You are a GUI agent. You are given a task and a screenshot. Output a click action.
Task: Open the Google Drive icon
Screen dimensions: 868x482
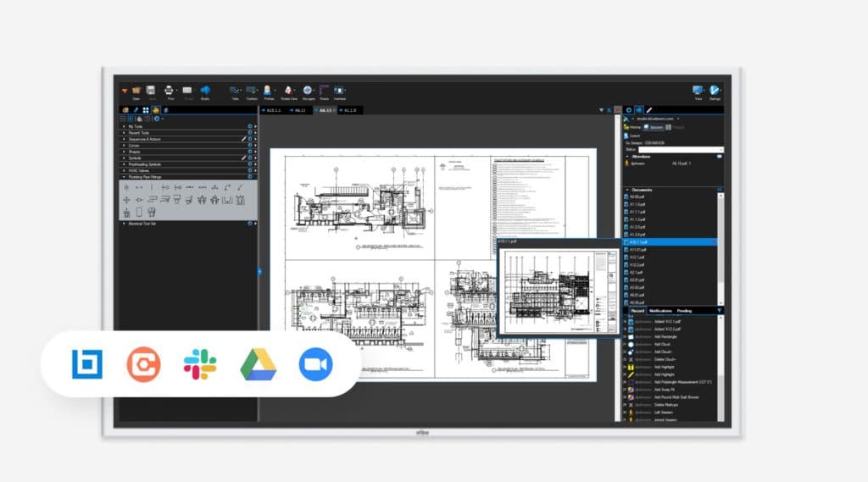pyautogui.click(x=258, y=364)
